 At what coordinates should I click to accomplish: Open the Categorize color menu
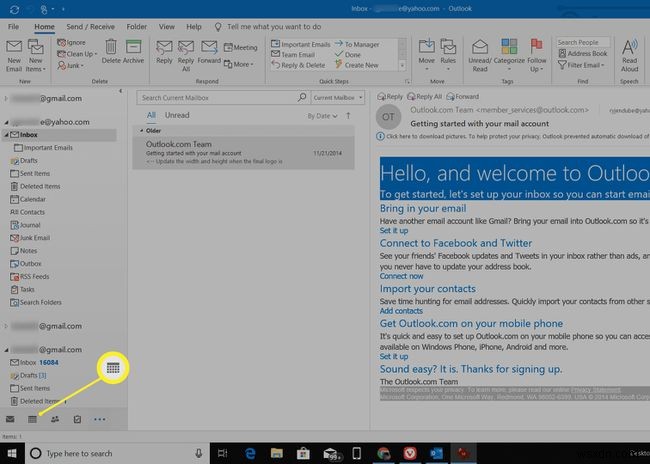coord(509,55)
